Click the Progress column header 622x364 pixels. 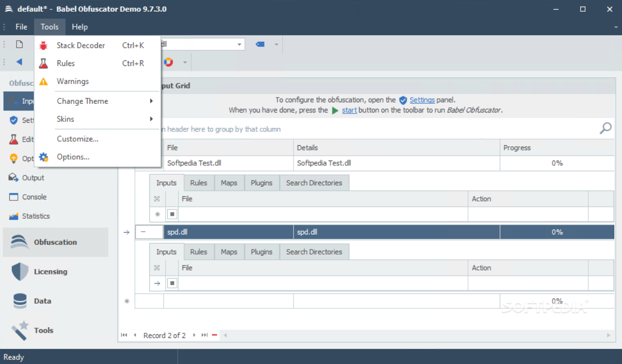(x=557, y=148)
